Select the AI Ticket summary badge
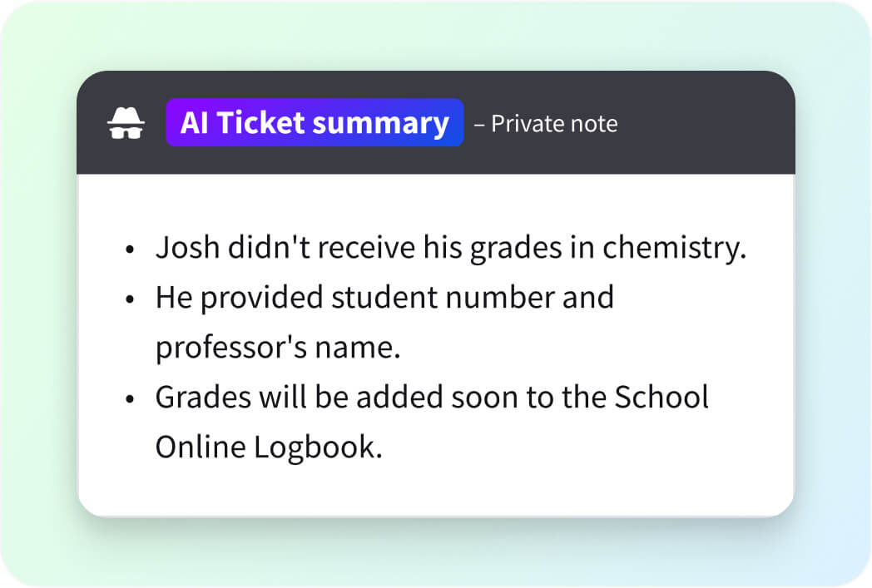Screen dimensions: 872x588 tap(315, 123)
